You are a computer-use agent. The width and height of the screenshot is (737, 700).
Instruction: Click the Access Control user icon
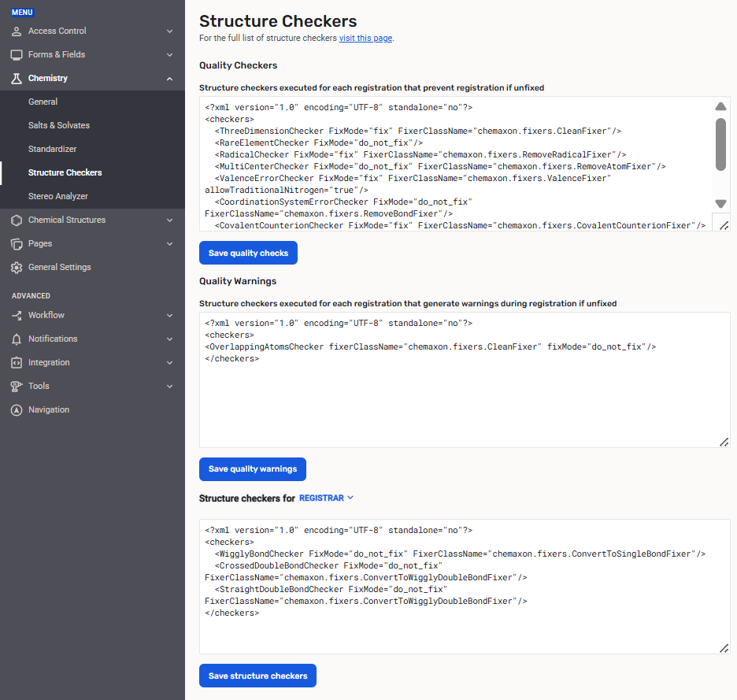[x=17, y=31]
